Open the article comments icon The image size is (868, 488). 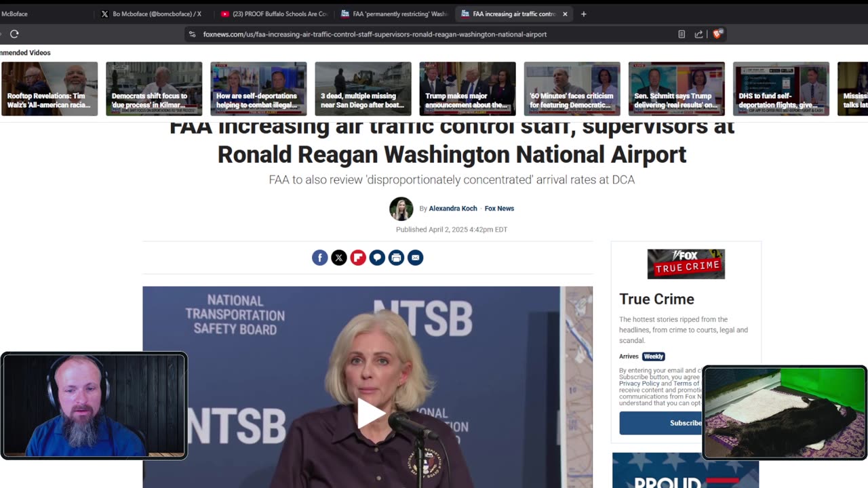(x=377, y=258)
